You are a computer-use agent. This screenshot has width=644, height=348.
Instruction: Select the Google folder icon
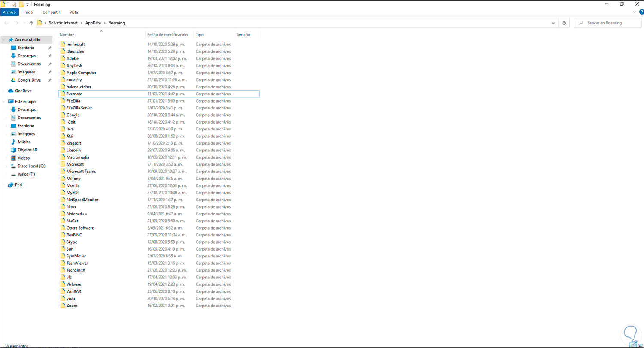click(x=63, y=115)
